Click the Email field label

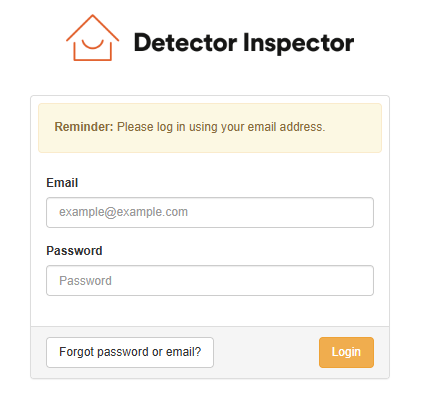point(62,183)
